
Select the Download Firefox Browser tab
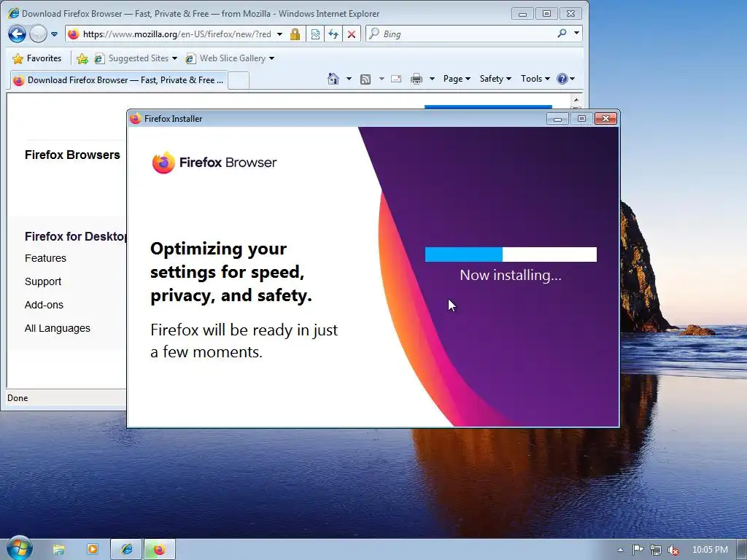[x=119, y=80]
